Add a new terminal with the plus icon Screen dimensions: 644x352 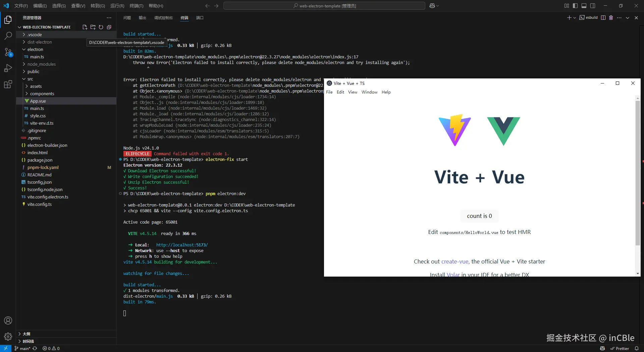click(x=569, y=18)
